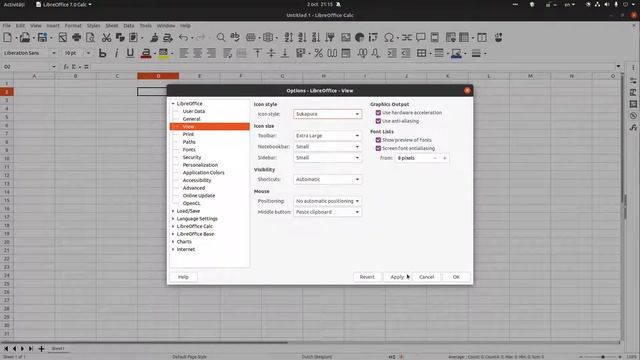Open Find & Replace magnifier icon

coord(221,38)
